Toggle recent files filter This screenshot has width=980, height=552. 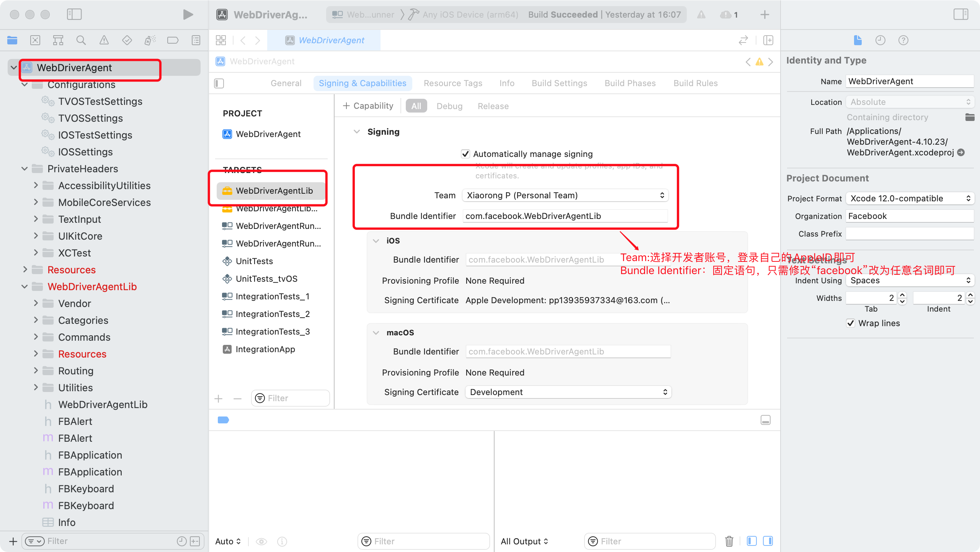click(181, 541)
